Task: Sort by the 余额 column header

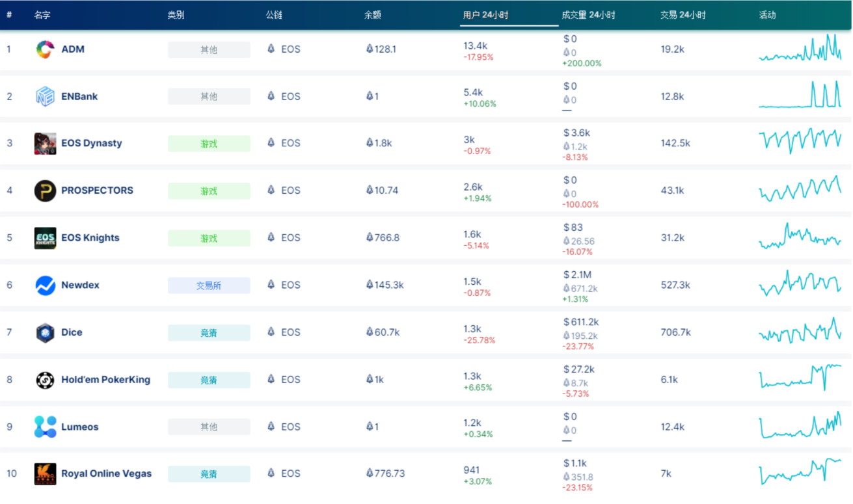Action: [x=372, y=15]
